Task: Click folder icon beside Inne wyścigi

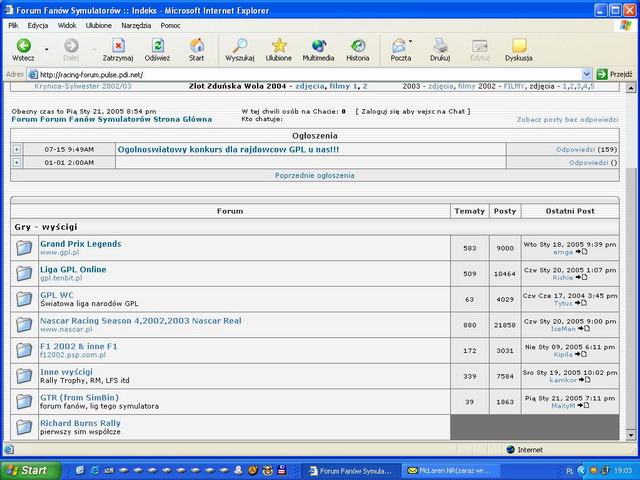Action: point(24,376)
